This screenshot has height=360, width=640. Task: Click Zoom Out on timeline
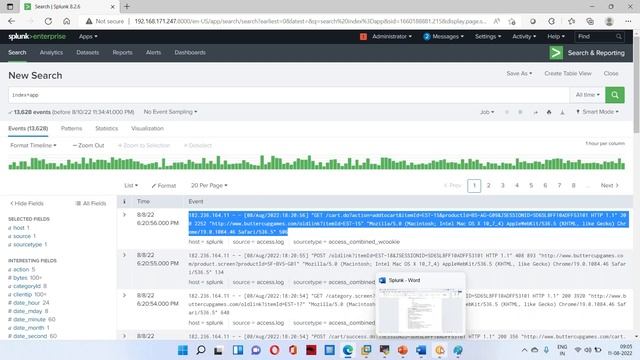(88, 145)
